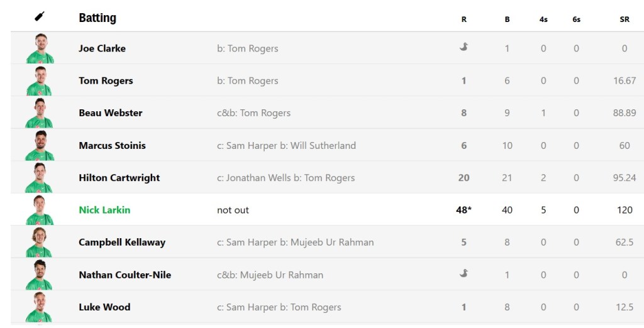The image size is (644, 328).
Task: Click Joe Clarke's duck icon
Action: click(464, 47)
